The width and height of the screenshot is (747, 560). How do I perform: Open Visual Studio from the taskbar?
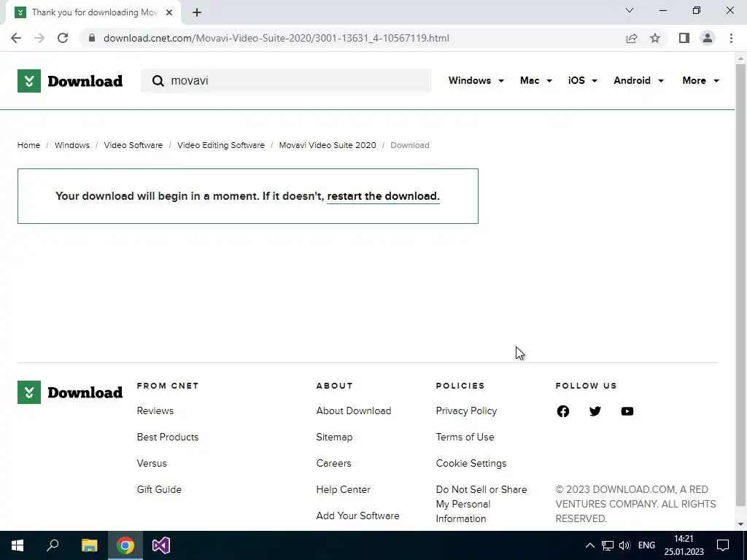coord(161,545)
